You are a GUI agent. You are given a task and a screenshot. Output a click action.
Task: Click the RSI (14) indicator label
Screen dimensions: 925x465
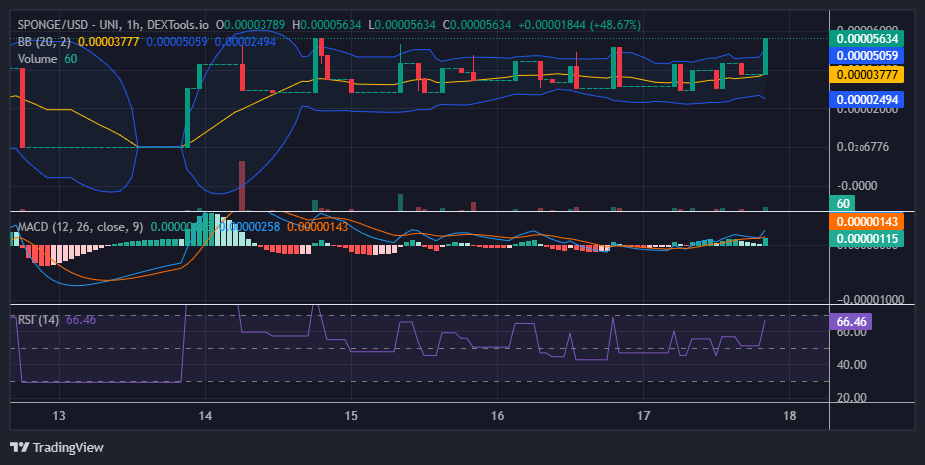[x=38, y=320]
